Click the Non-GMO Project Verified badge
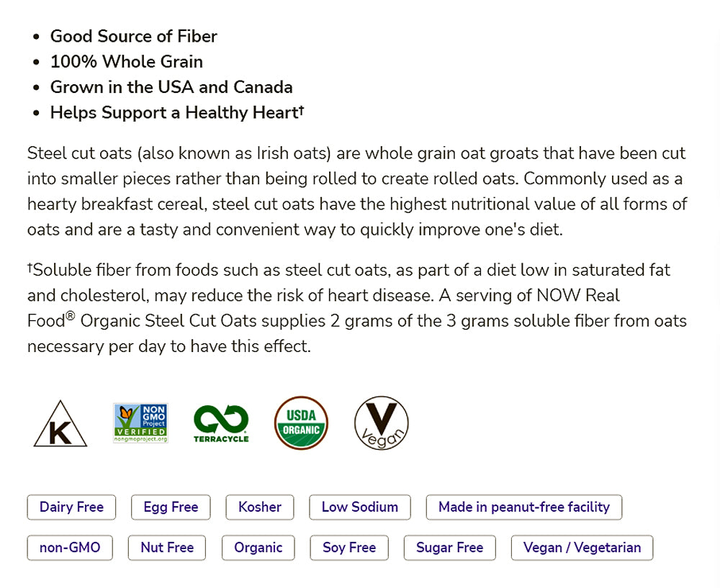Screen dimensions: 720x588 140,423
